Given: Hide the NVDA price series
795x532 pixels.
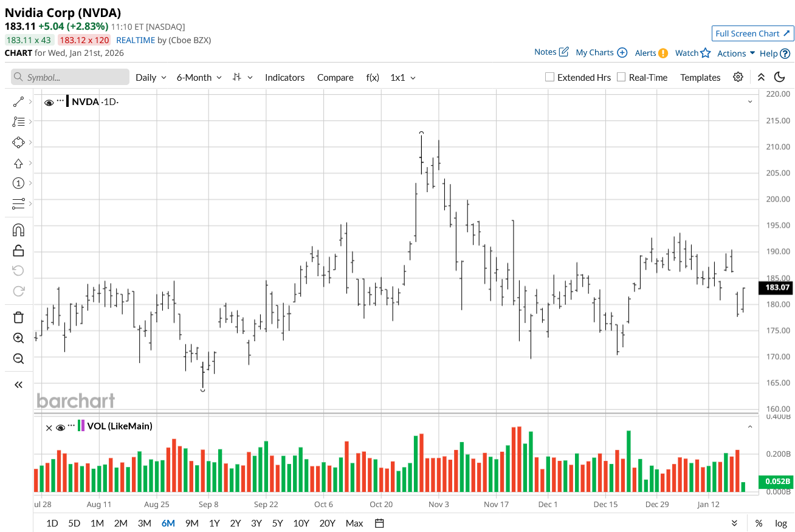Looking at the screenshot, I should coord(49,102).
